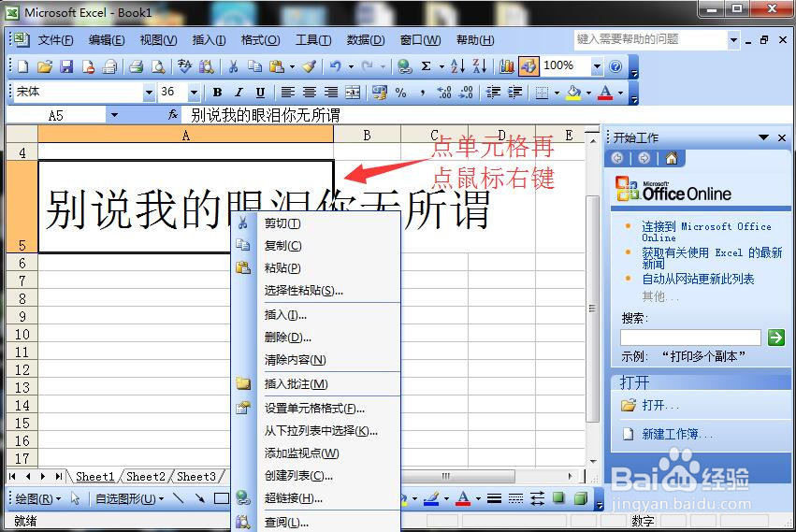Toggle center text alignment
The height and width of the screenshot is (532, 796).
310,93
